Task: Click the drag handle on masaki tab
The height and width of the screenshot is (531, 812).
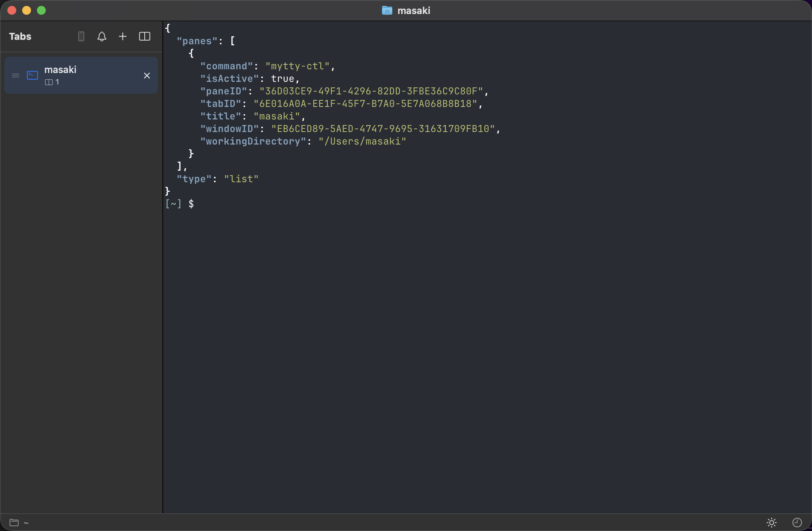Action: [16, 76]
